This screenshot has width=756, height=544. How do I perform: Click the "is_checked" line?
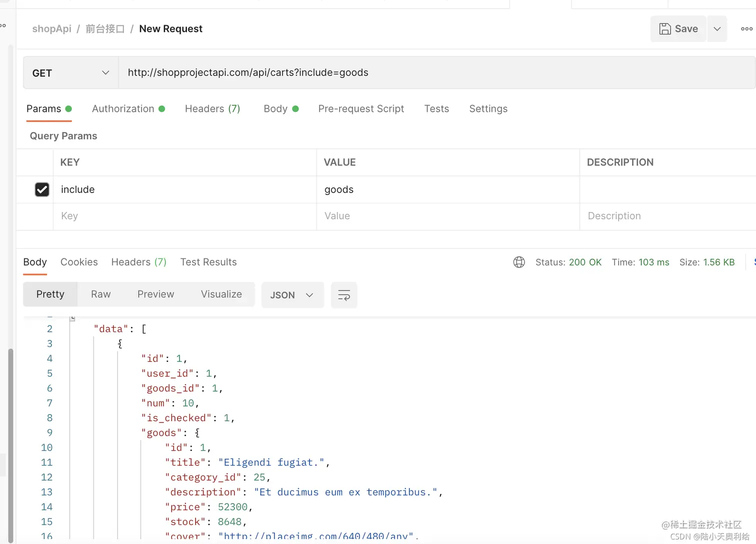pyautogui.click(x=188, y=418)
